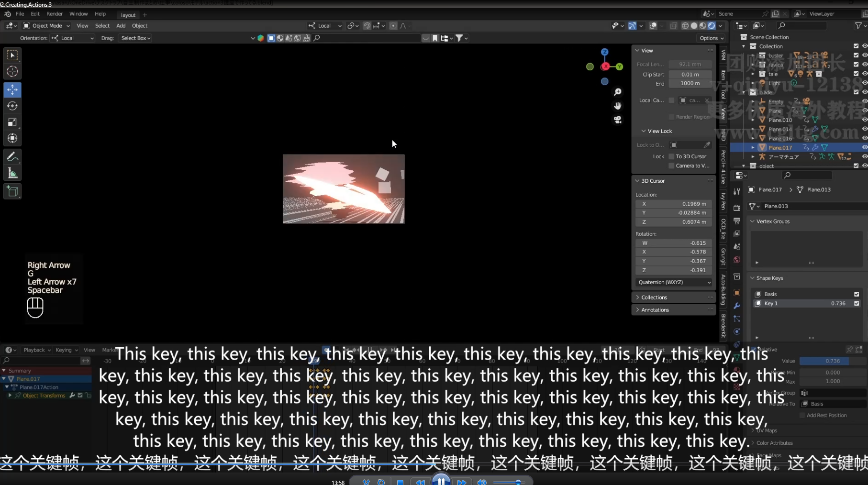Image resolution: width=868 pixels, height=485 pixels.
Task: Toggle camera view with the camera gizmo
Action: tap(618, 120)
